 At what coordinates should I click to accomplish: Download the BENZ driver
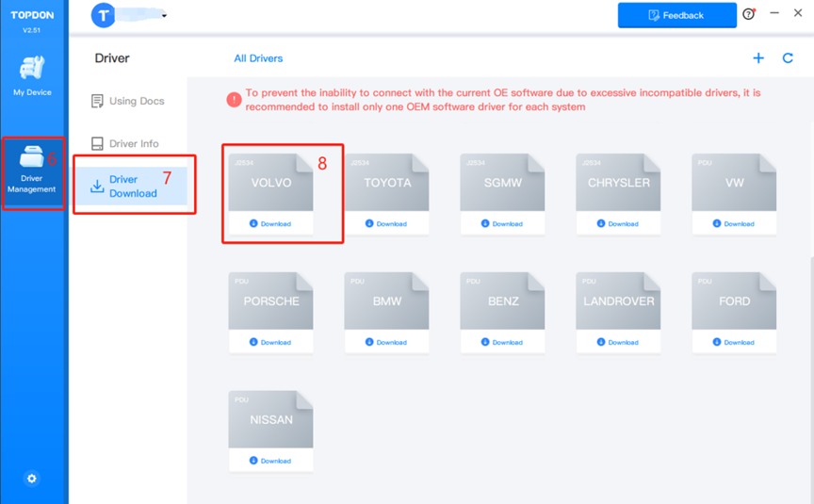click(x=502, y=342)
